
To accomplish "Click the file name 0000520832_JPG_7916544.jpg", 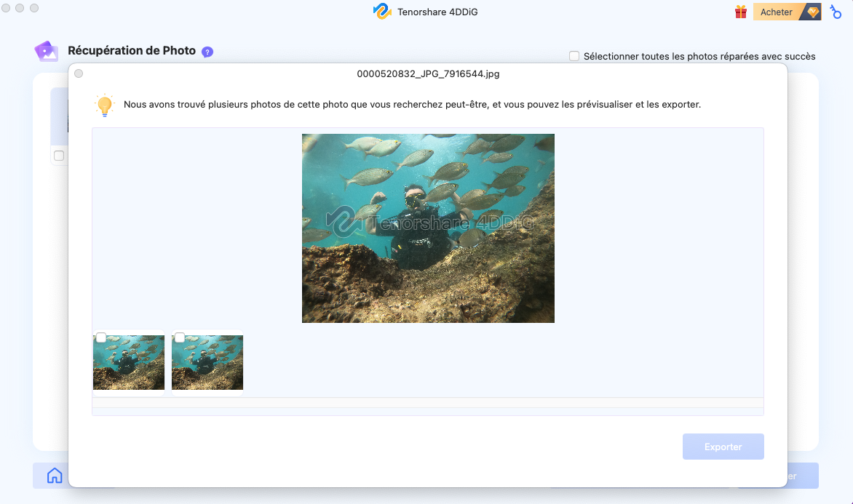I will [x=428, y=74].
